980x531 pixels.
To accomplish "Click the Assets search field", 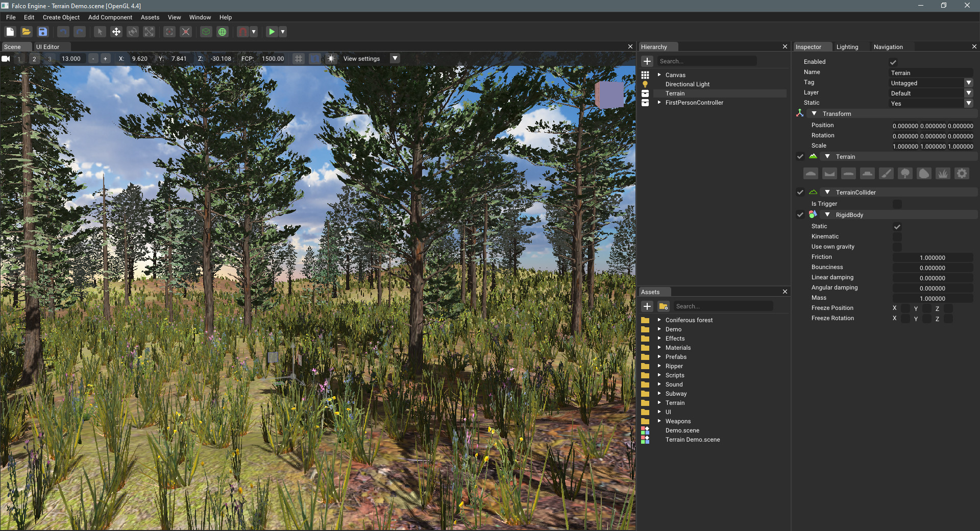I will [x=722, y=306].
